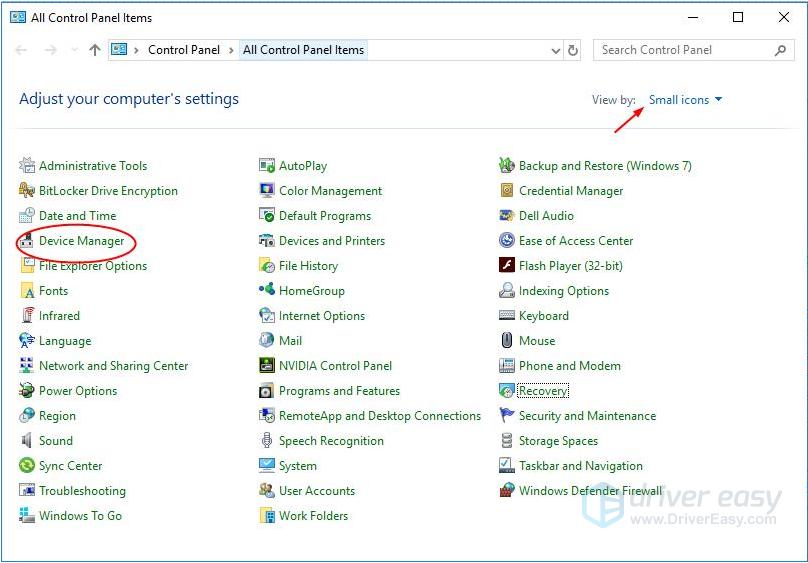Click the Power Options icon
The width and height of the screenshot is (808, 563).
tap(28, 391)
